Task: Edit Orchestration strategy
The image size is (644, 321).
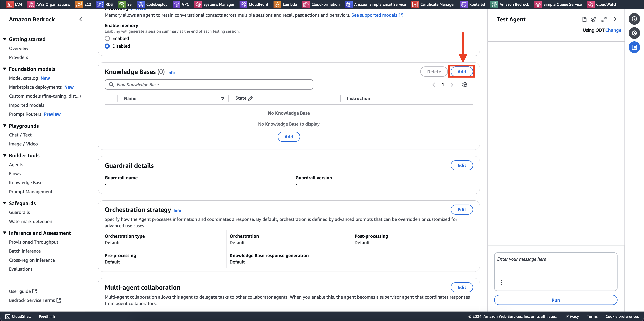Action: (x=462, y=210)
